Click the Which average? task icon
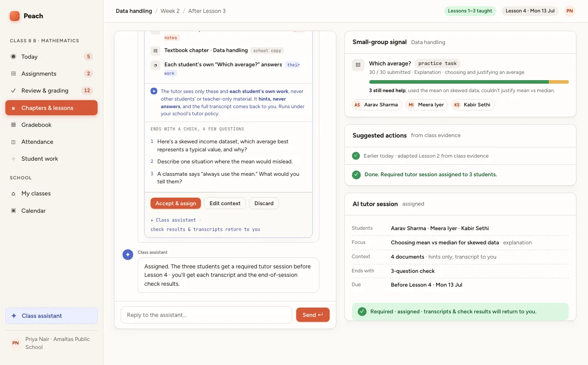588x365 pixels. [358, 65]
